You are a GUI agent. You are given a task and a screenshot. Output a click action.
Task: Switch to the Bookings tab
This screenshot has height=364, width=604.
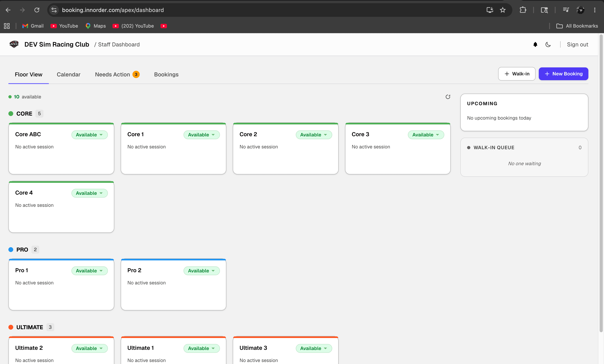pos(166,74)
